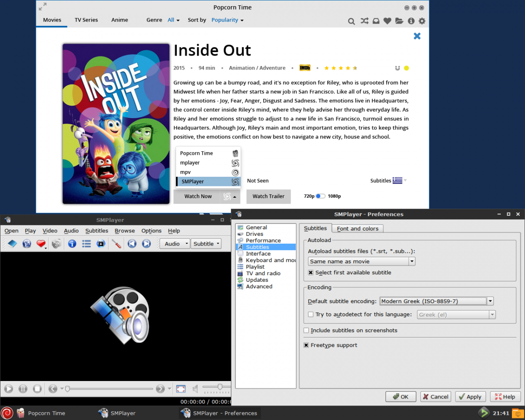This screenshot has height=420, width=525.
Task: Click SMPlayer volume slider
Action: 217,387
